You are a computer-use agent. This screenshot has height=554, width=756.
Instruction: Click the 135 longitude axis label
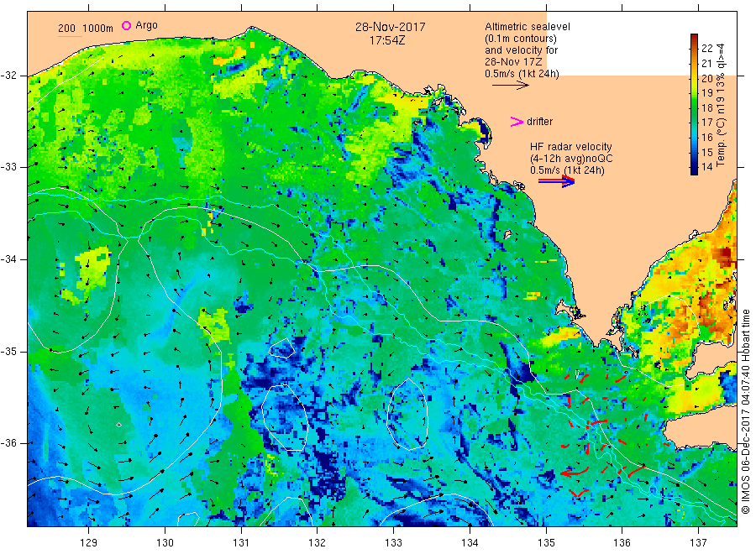546,543
